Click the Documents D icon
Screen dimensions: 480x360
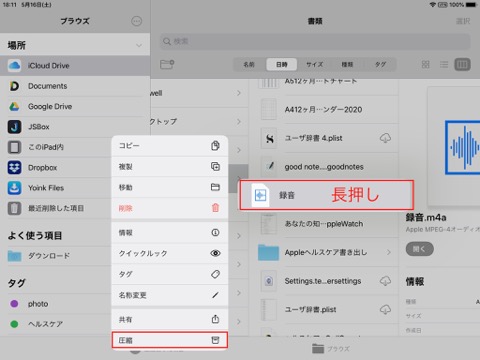coord(14,86)
